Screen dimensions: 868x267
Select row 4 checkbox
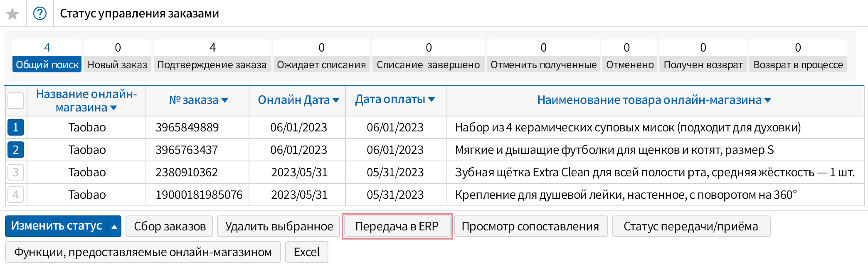pyautogui.click(x=16, y=195)
